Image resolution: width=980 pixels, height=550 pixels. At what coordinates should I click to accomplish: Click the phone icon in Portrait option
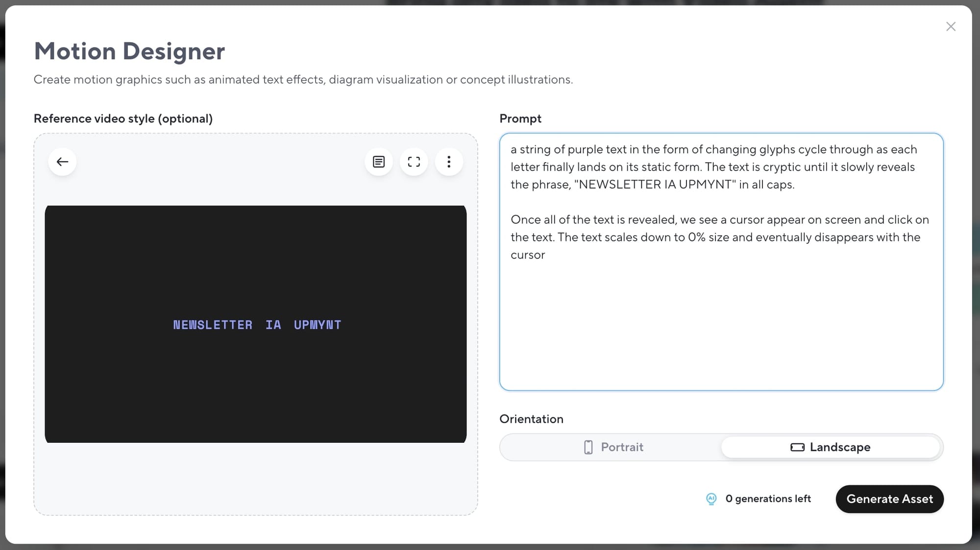588,447
